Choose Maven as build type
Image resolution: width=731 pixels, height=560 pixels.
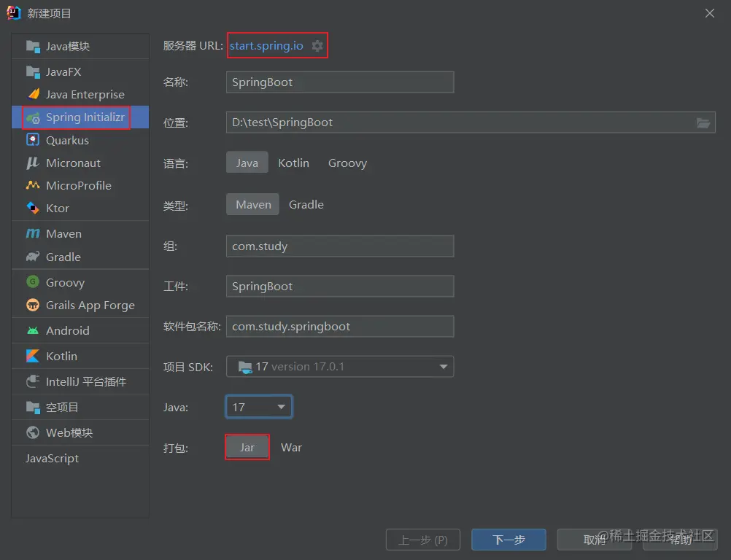252,204
